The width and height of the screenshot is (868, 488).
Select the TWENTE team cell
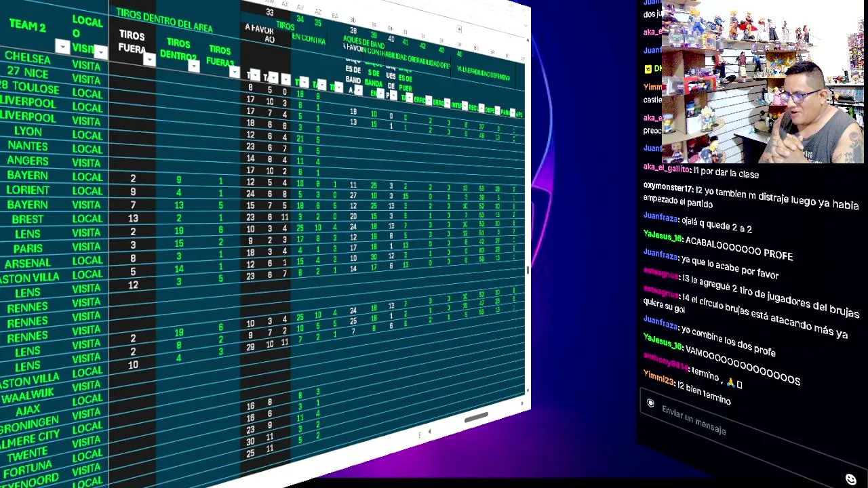(28, 453)
